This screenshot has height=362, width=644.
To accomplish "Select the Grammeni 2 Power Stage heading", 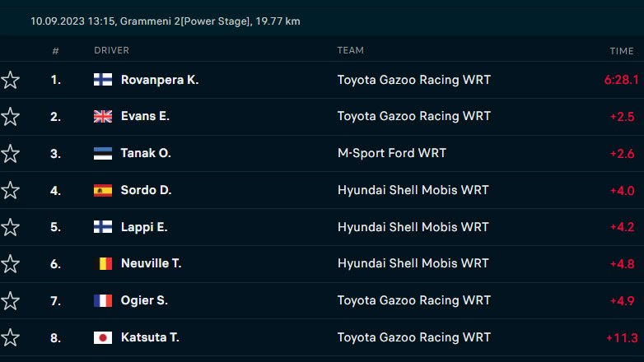I will (165, 21).
